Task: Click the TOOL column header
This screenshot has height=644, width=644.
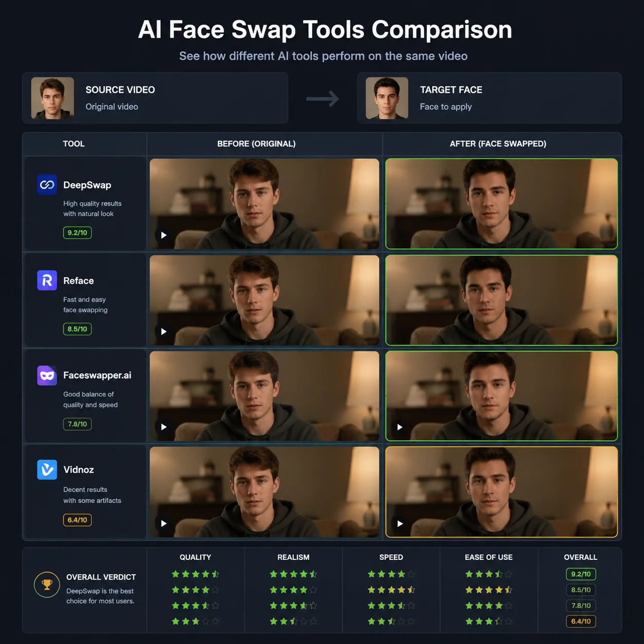Action: 74,144
